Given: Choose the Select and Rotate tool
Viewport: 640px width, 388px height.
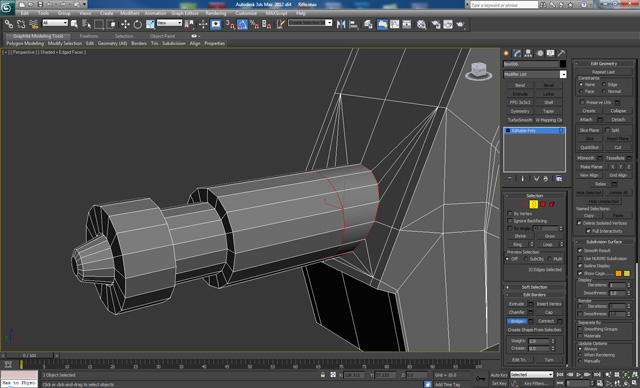Looking at the screenshot, I should (138, 24).
